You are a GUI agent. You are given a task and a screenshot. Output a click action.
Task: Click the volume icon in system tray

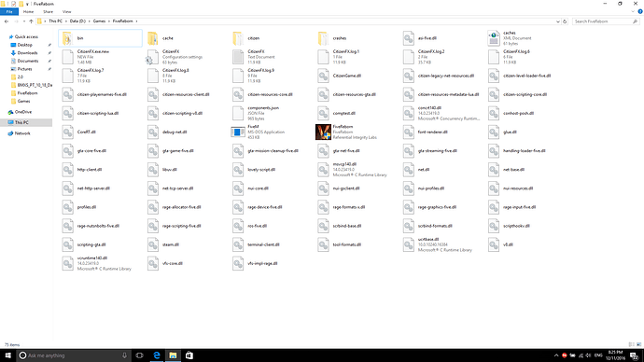pos(588,355)
